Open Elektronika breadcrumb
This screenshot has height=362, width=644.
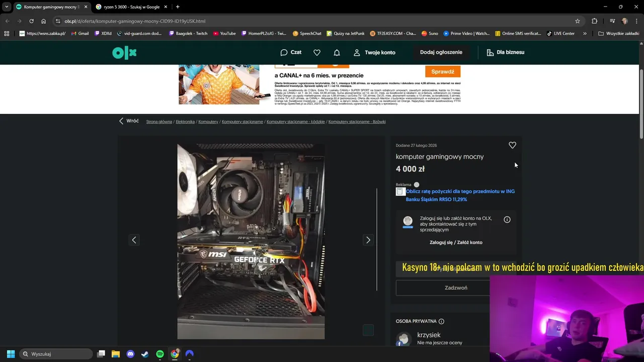tap(185, 122)
